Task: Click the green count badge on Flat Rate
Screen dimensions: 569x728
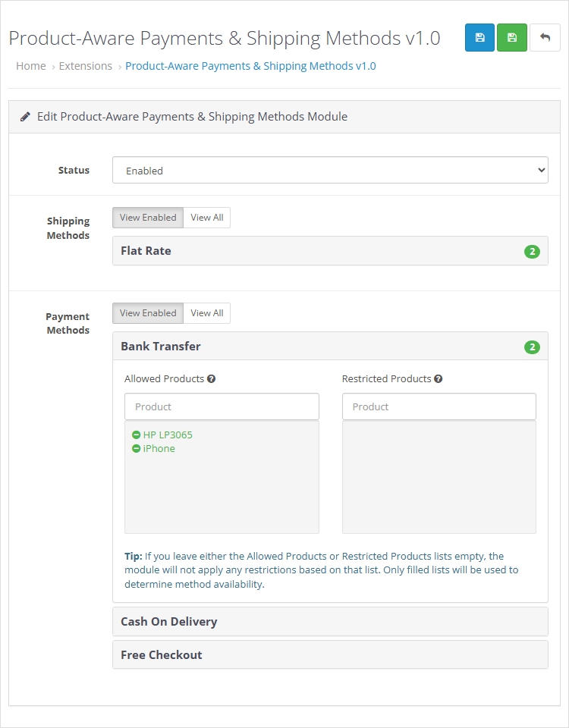Action: [532, 252]
